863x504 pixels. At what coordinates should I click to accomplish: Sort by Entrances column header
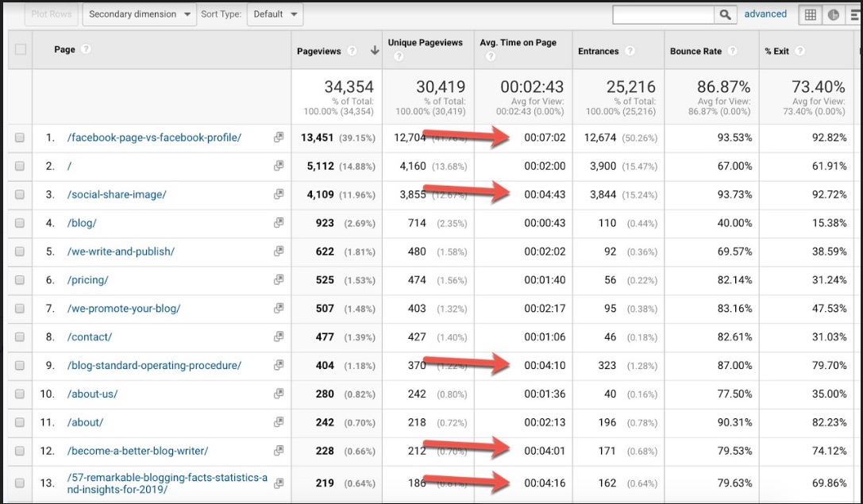[598, 52]
